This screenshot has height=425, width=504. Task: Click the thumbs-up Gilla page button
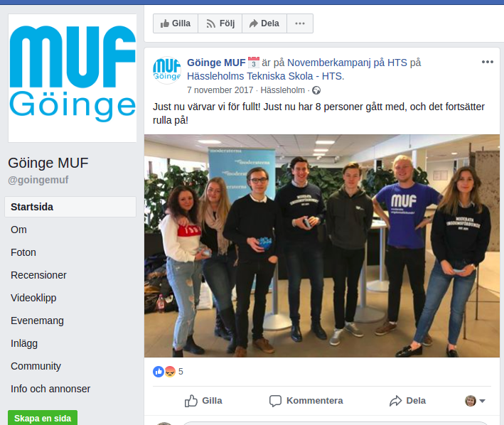coord(176,23)
